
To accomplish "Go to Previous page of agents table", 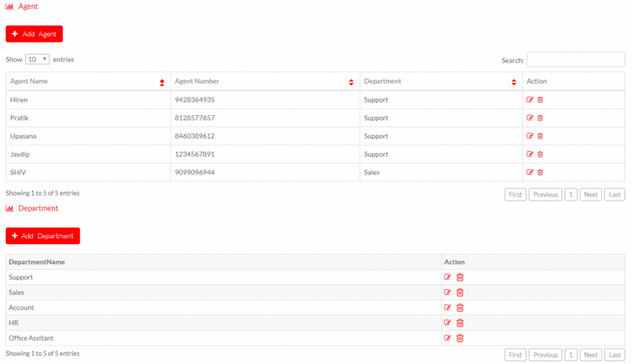I will 545,194.
